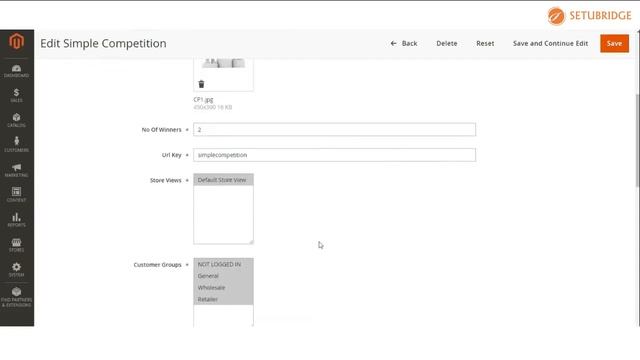Screen dimensions: 640x360
Task: Click Save and Continue Edit
Action: pos(550,43)
